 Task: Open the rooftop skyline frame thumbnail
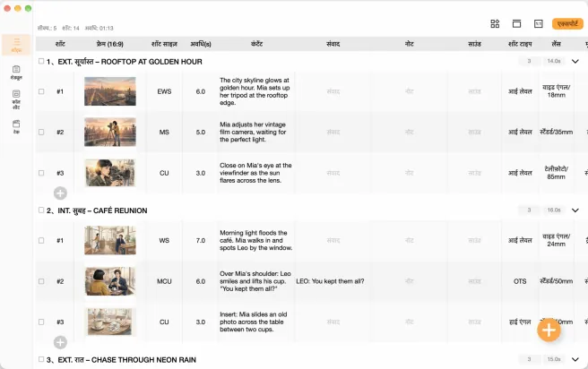(x=110, y=91)
